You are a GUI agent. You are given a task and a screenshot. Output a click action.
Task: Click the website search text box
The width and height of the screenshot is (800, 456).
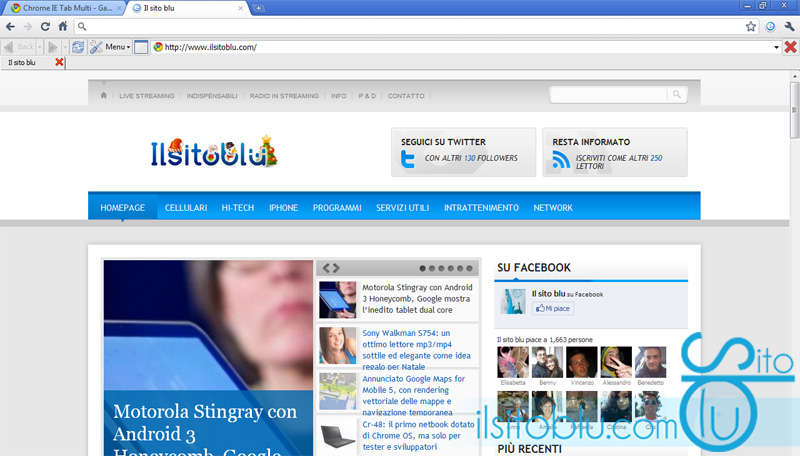[609, 94]
